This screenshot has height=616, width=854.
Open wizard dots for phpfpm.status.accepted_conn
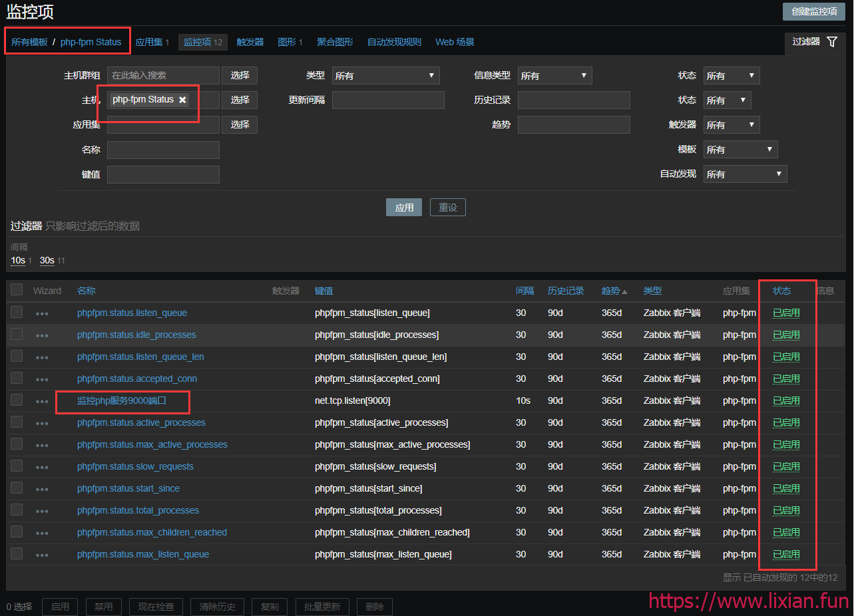click(x=42, y=379)
